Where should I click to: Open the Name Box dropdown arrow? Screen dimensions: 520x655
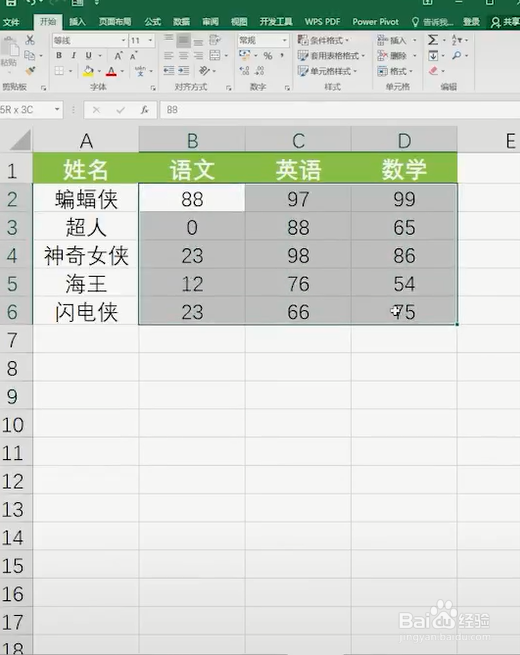pos(57,109)
